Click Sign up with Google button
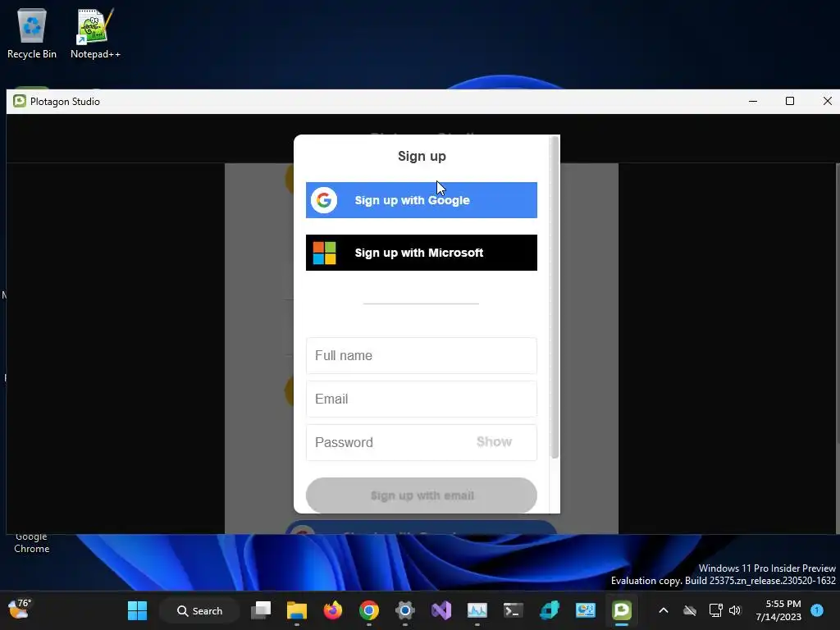Screen dimensions: 840x630 tap(421, 200)
